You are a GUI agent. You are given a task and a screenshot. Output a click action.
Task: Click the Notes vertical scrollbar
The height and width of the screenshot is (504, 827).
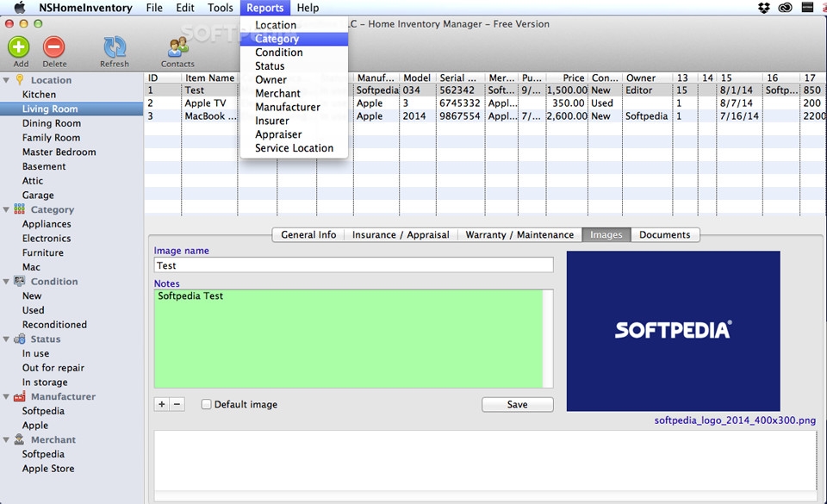548,339
